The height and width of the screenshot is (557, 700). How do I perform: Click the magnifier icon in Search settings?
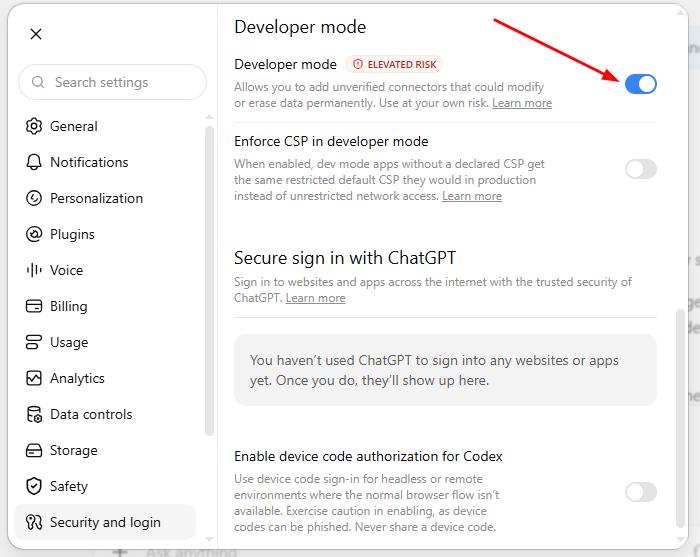38,82
